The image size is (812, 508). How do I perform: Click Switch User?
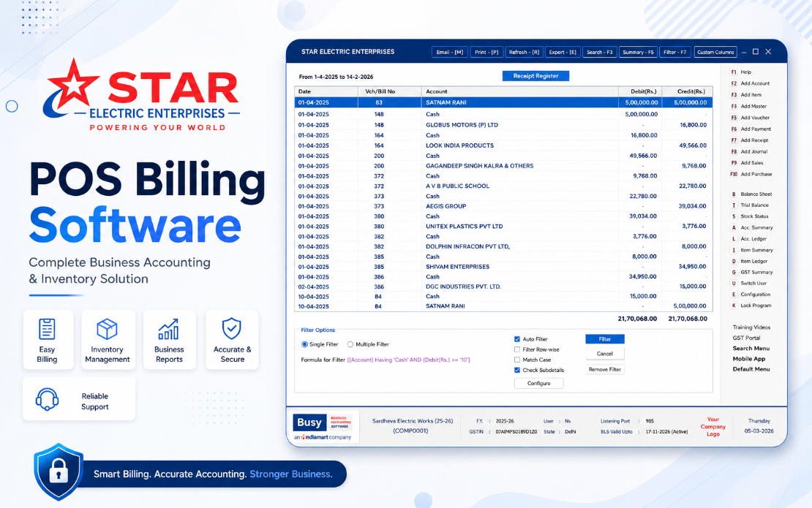tap(749, 284)
